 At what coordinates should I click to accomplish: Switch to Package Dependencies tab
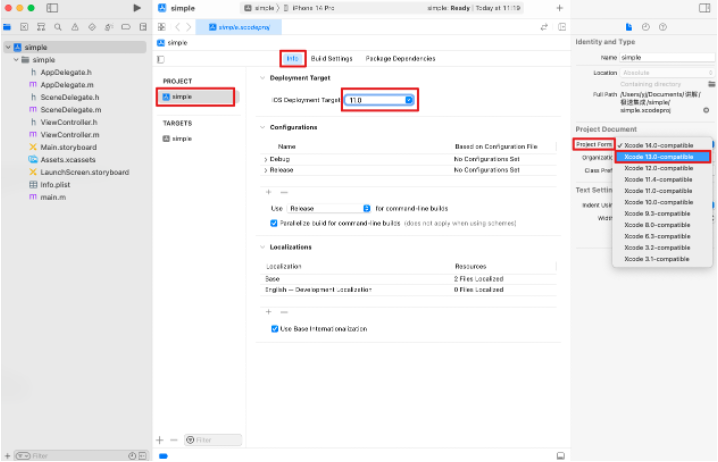pyautogui.click(x=400, y=58)
